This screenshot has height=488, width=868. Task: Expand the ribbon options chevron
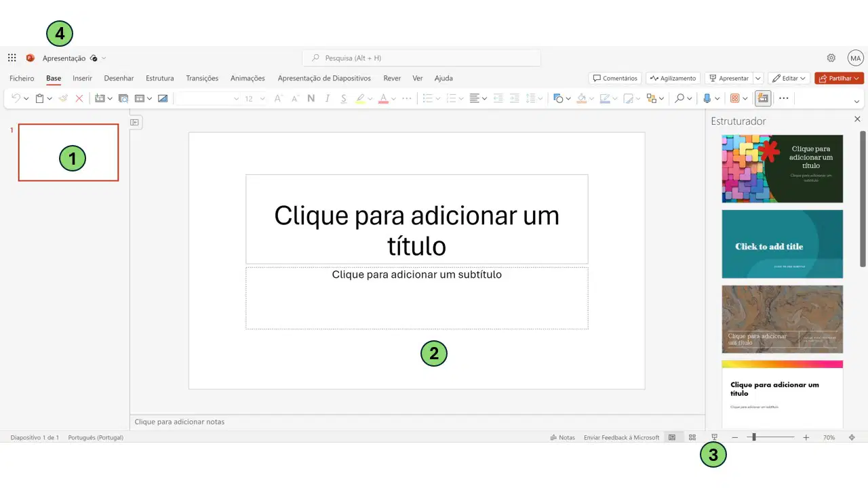tap(856, 102)
